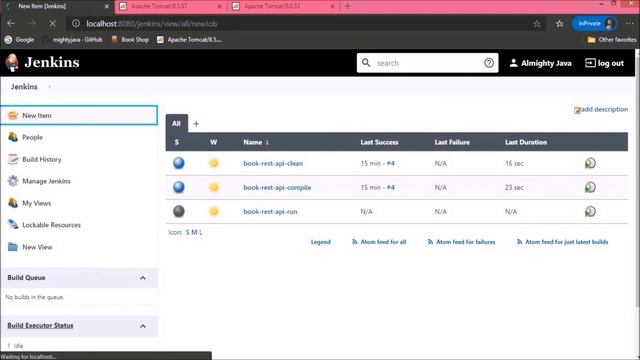Select the All view tab
The image size is (640, 360).
[176, 124]
